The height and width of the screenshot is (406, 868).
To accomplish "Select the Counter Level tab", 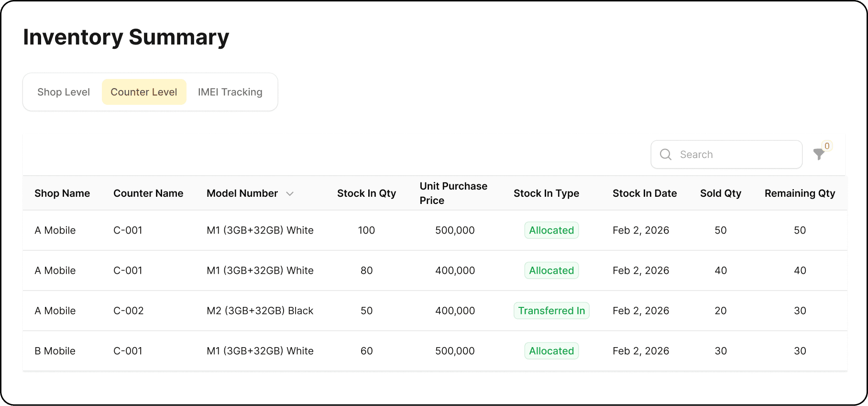I will (144, 92).
